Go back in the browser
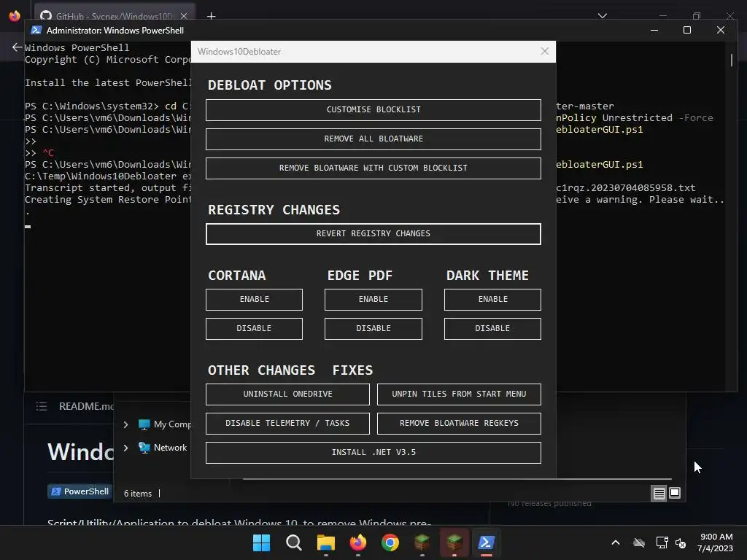747x560 pixels. pos(17,47)
